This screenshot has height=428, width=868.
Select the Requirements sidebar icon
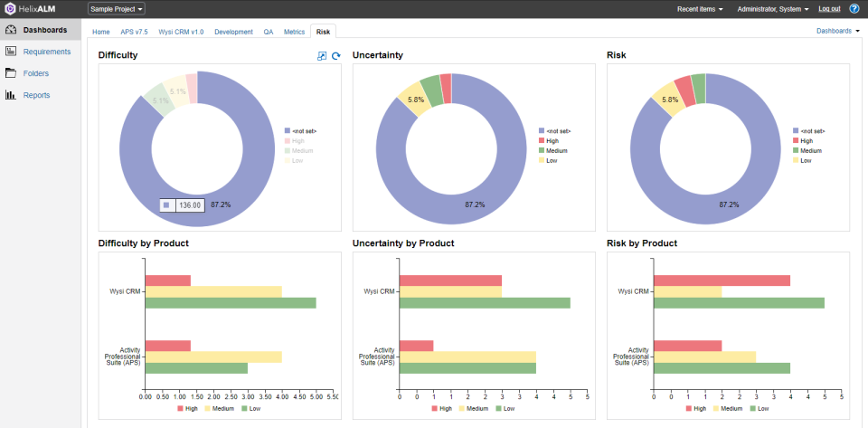(x=11, y=52)
